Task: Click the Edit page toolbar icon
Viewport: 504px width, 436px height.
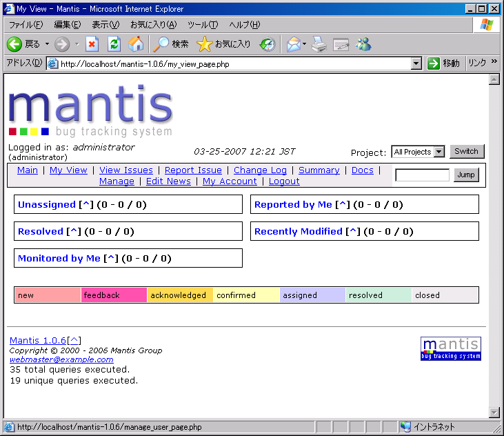Action: [x=341, y=44]
